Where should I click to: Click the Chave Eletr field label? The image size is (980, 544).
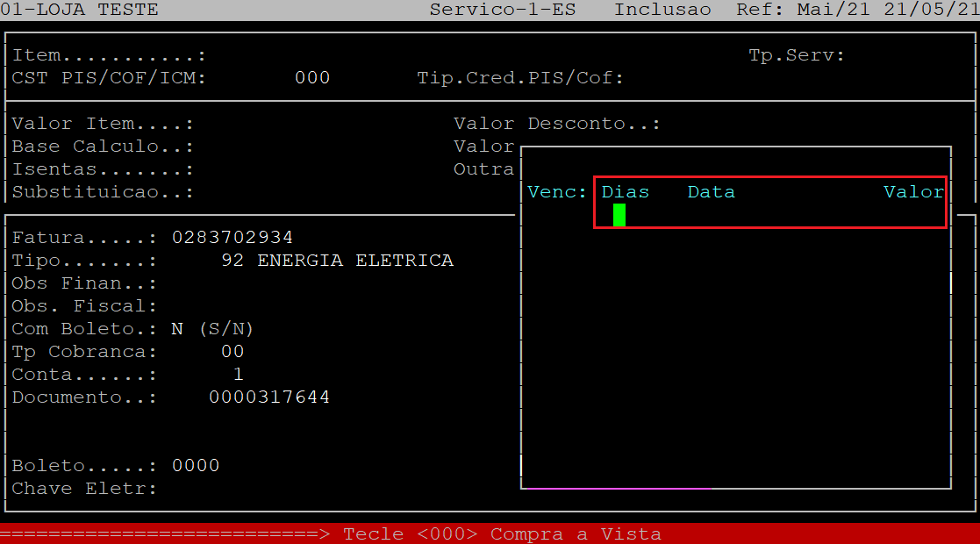pyautogui.click(x=84, y=489)
